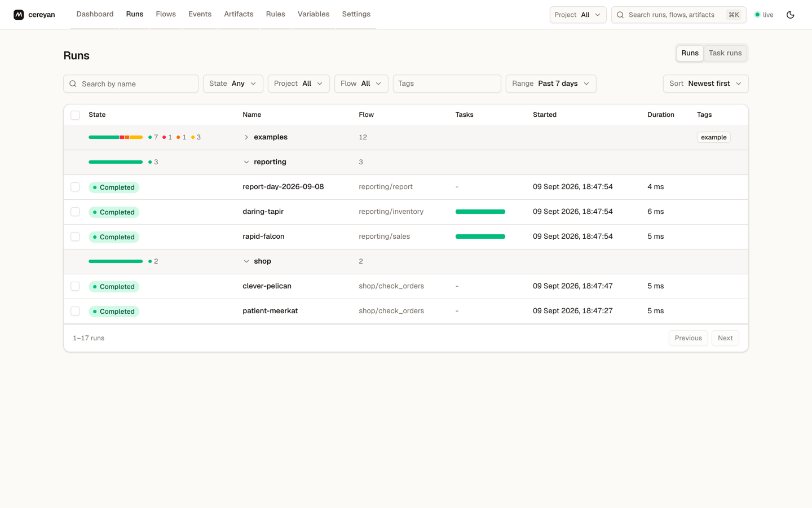
Task: Open the Runs navigation tab
Action: [135, 14]
